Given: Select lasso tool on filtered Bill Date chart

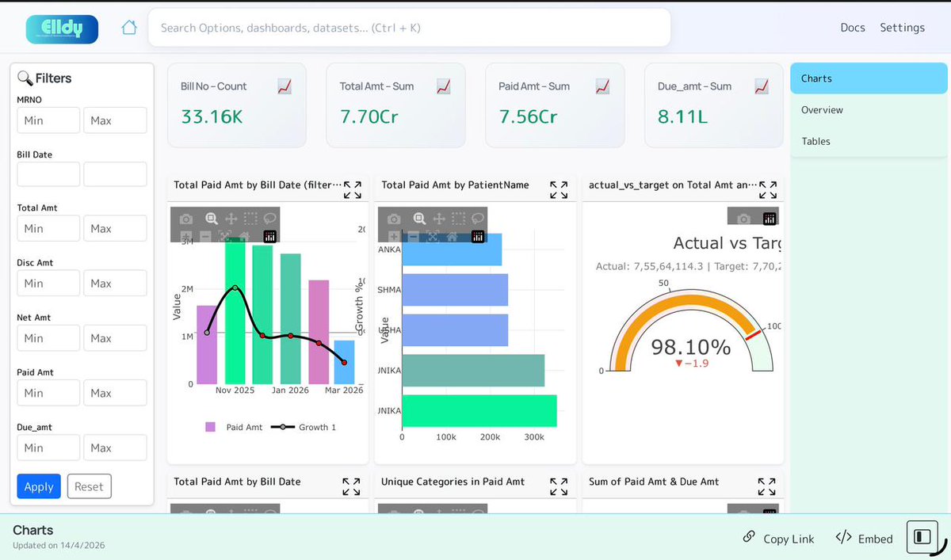Looking at the screenshot, I should (x=269, y=219).
